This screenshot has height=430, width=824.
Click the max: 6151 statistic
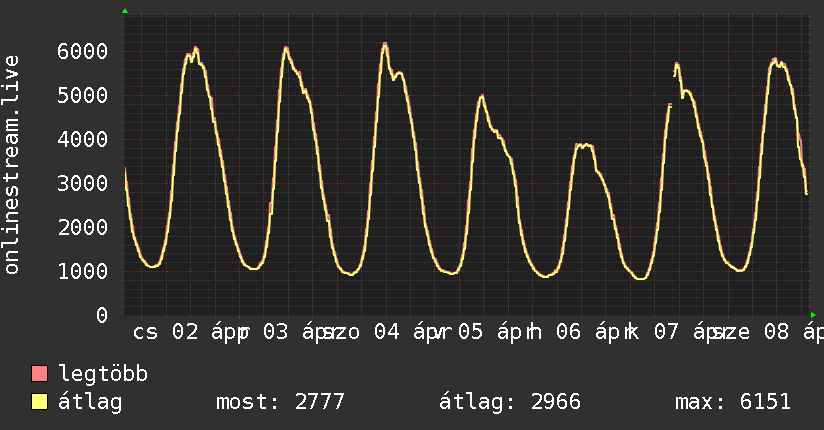pyautogui.click(x=733, y=402)
